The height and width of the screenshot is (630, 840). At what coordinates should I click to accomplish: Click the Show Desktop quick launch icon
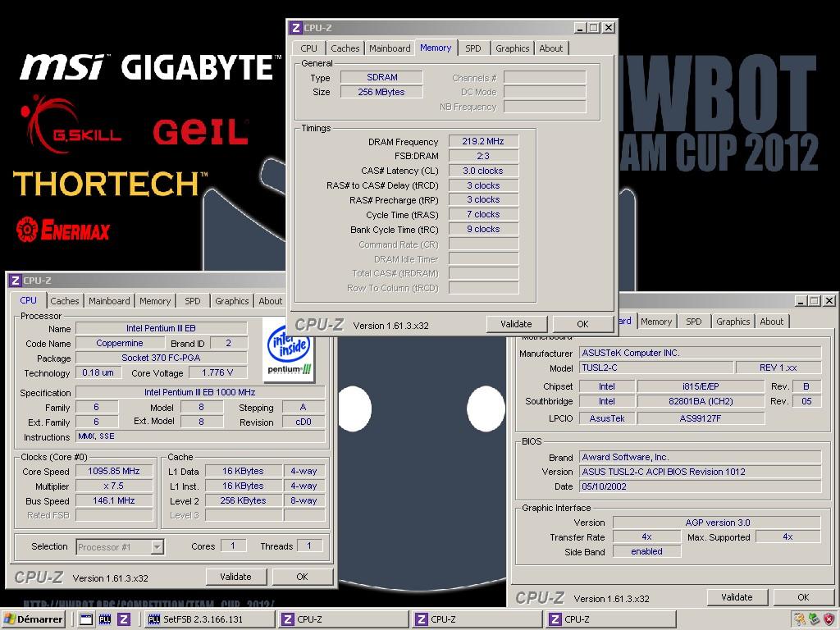click(85, 619)
